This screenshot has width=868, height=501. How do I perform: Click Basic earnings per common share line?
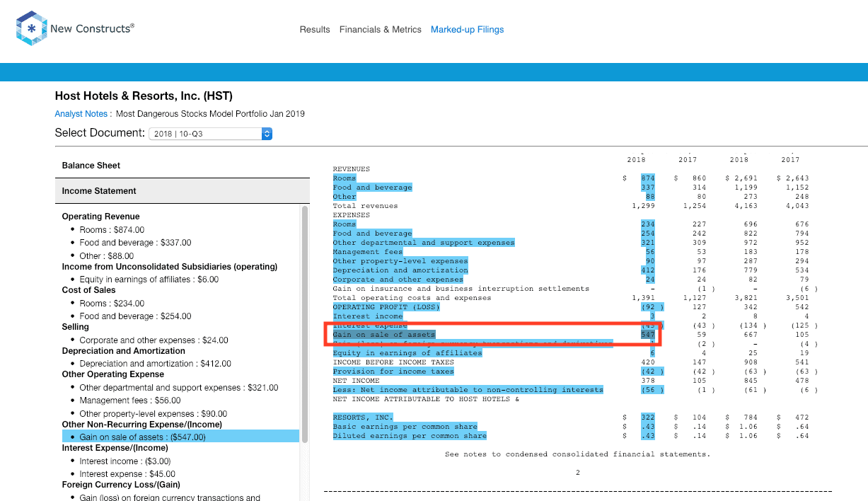click(405, 427)
